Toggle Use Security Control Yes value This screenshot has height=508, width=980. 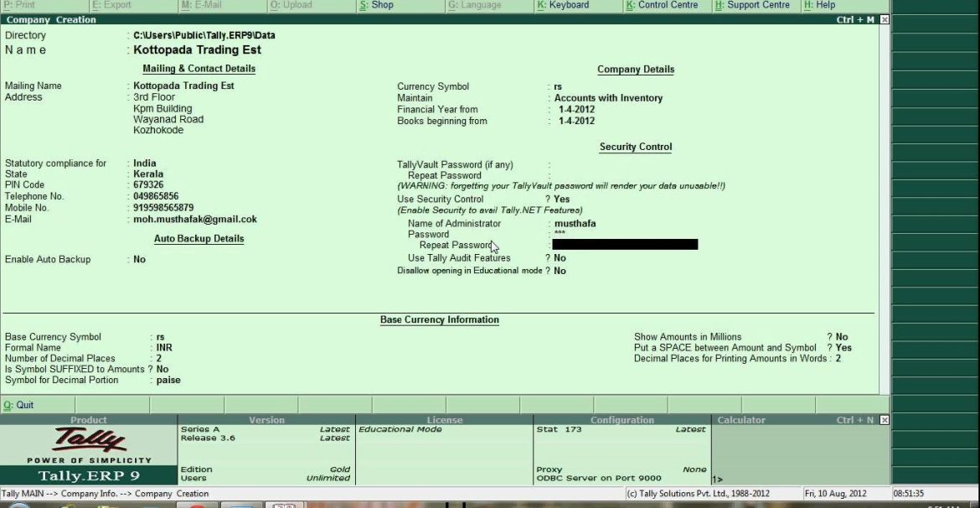tap(562, 200)
